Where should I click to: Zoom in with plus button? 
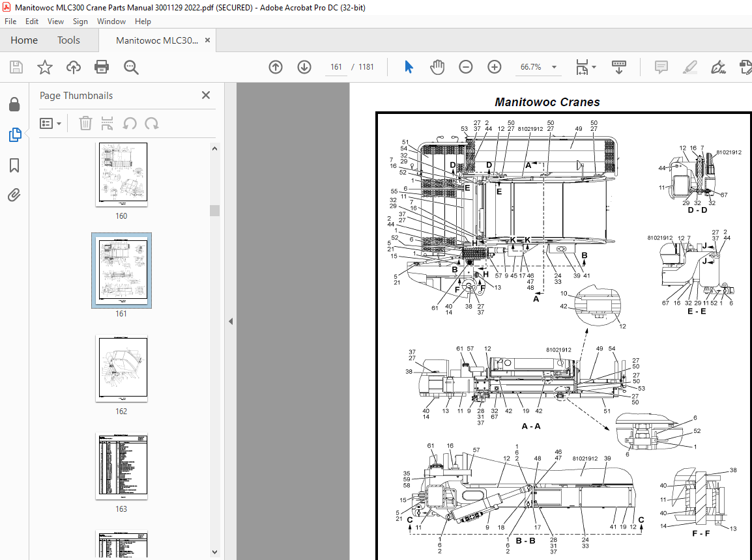pos(495,67)
